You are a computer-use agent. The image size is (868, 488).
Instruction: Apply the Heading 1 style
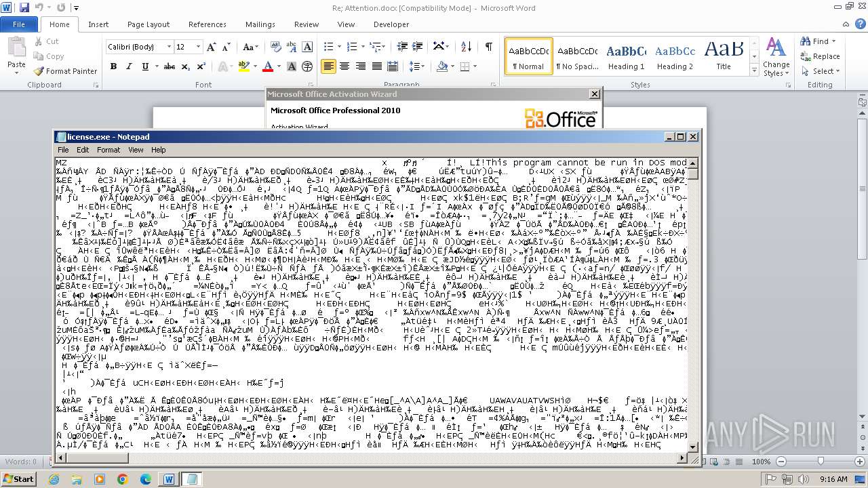pos(627,57)
